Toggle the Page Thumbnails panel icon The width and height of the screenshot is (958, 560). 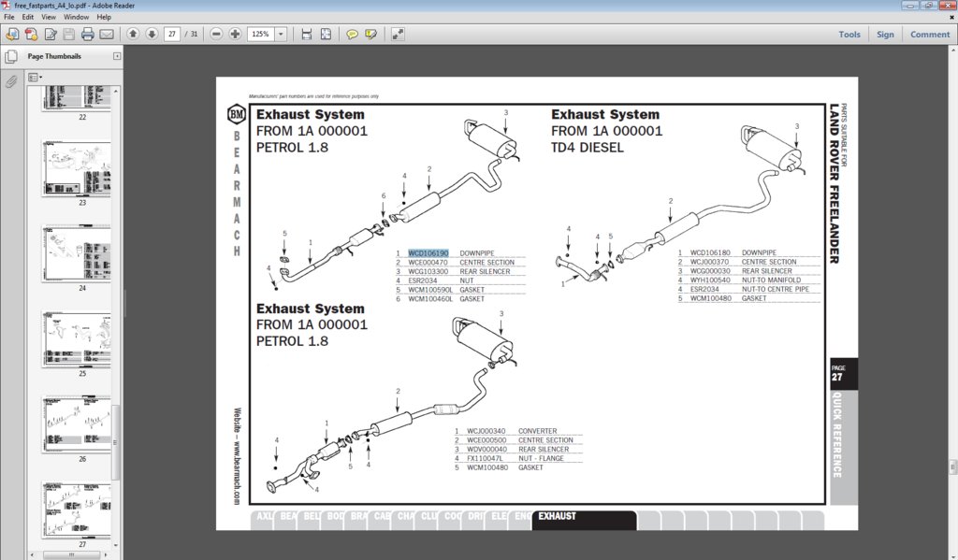point(11,57)
